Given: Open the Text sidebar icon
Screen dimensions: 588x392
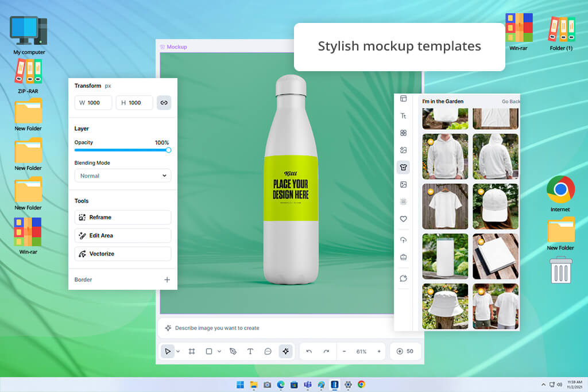Looking at the screenshot, I should click(x=403, y=116).
